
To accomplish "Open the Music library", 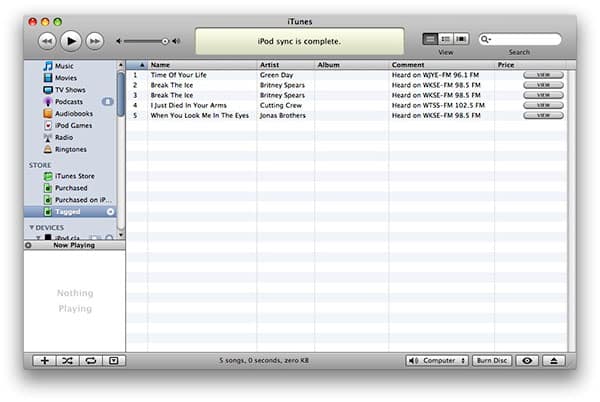I will (64, 66).
